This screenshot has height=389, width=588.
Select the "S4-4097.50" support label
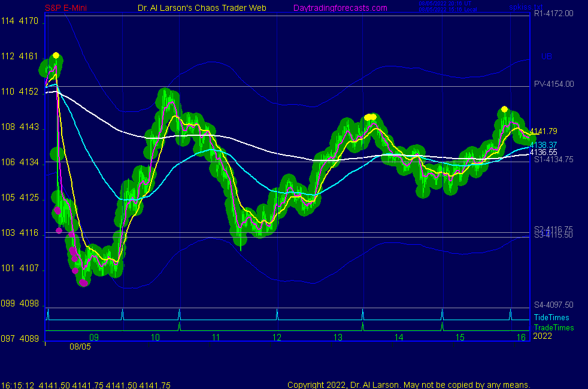coord(553,305)
